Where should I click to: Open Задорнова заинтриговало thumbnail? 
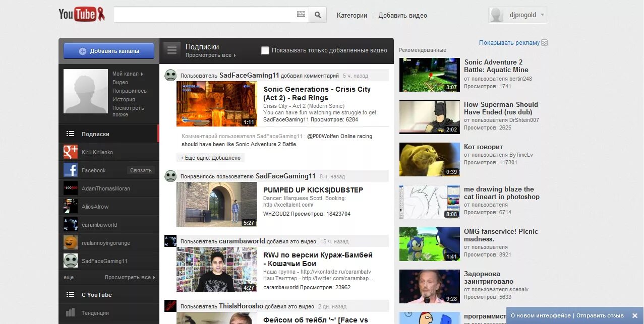[x=430, y=286]
